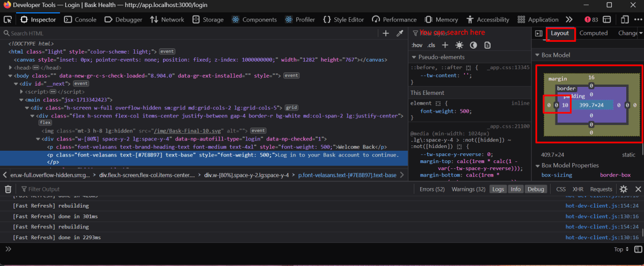644x266 pixels.
Task: Click the _app.css:13345 source link
Action: [508, 68]
